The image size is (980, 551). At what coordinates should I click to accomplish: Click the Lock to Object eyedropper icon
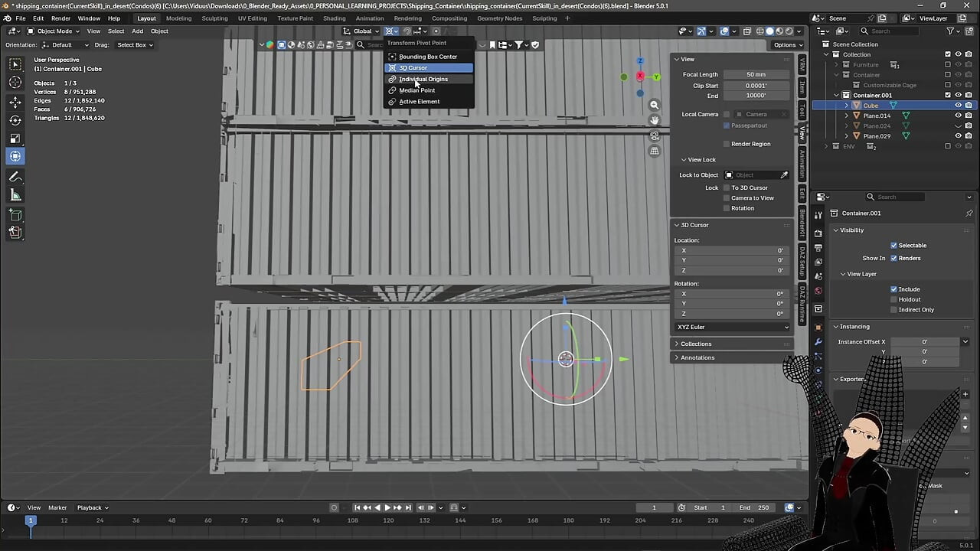pos(784,175)
